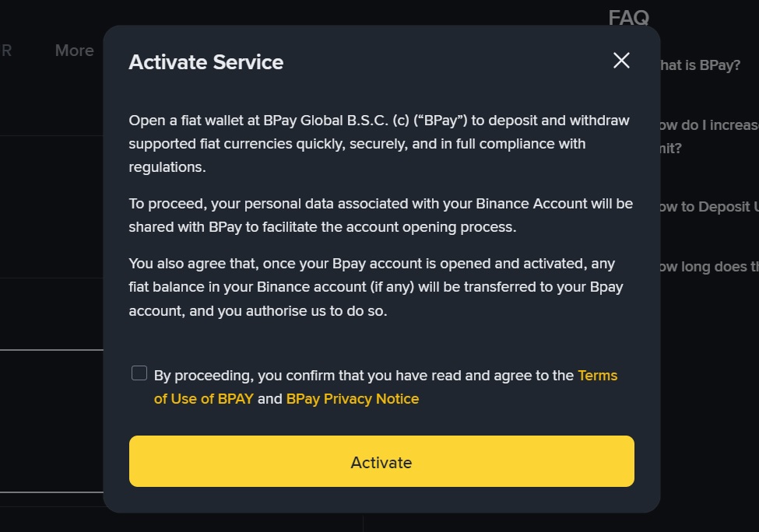Click the paragraph about sharing personal data
The image size is (759, 532).
381,215
